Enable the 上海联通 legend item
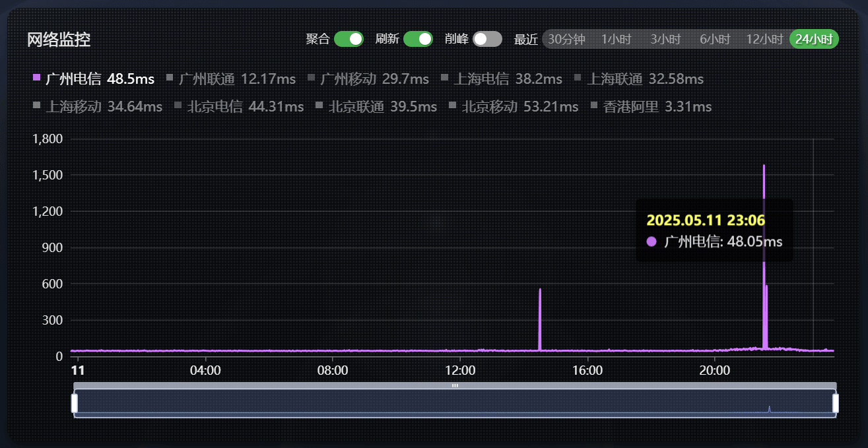This screenshot has height=448, width=868. (645, 79)
